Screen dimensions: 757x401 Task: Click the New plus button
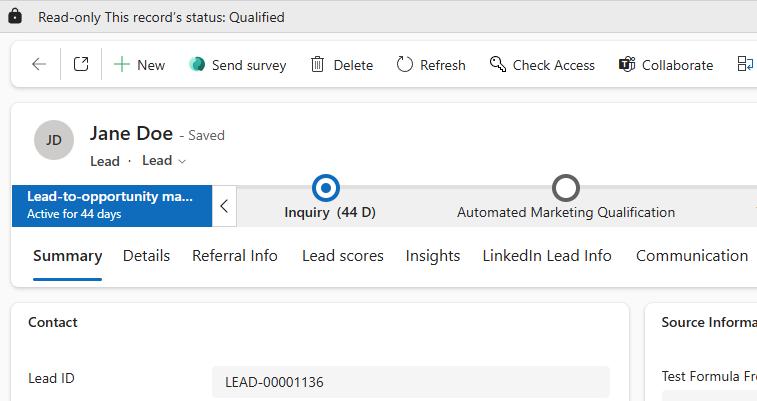(x=139, y=64)
